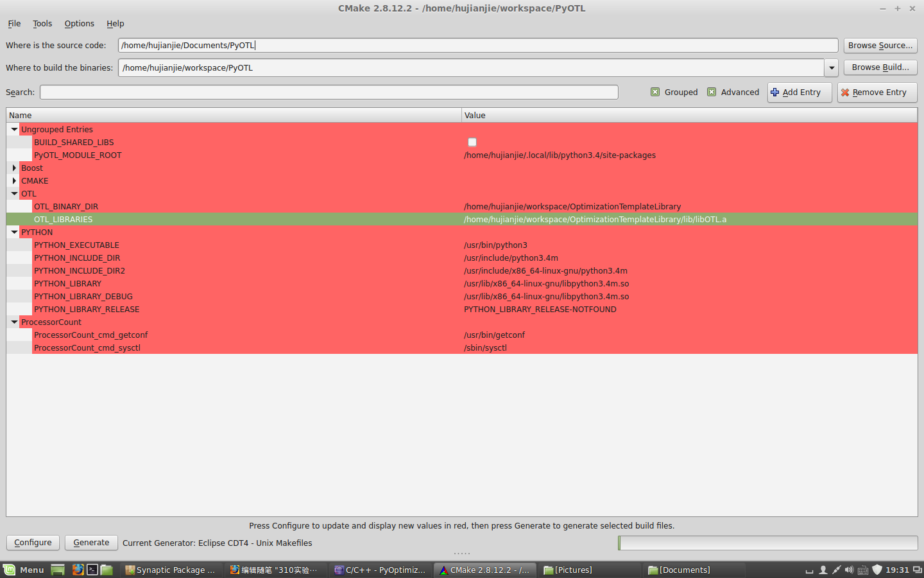Click the /usr/include/python3.4m value
The width and height of the screenshot is (924, 578).
[x=511, y=258]
